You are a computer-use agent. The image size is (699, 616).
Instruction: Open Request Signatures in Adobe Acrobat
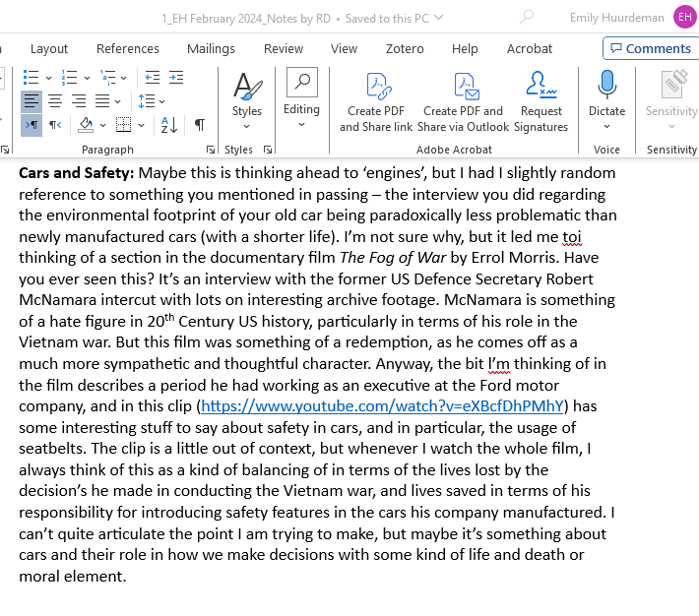point(540,103)
